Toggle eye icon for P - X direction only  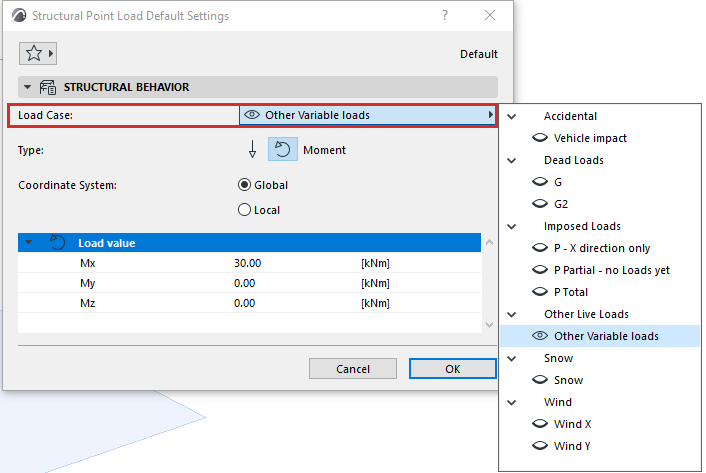click(540, 248)
